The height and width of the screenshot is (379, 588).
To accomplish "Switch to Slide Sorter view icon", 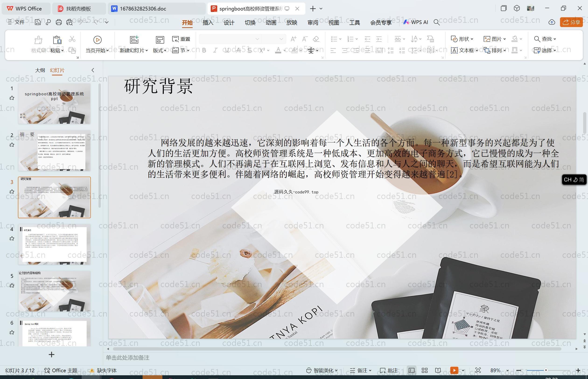I will (x=425, y=370).
